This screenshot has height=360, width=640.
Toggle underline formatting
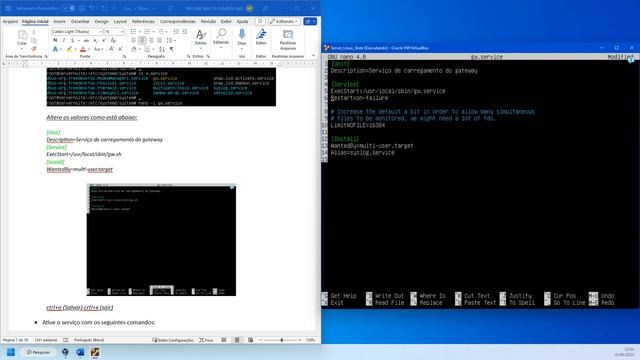point(73,40)
